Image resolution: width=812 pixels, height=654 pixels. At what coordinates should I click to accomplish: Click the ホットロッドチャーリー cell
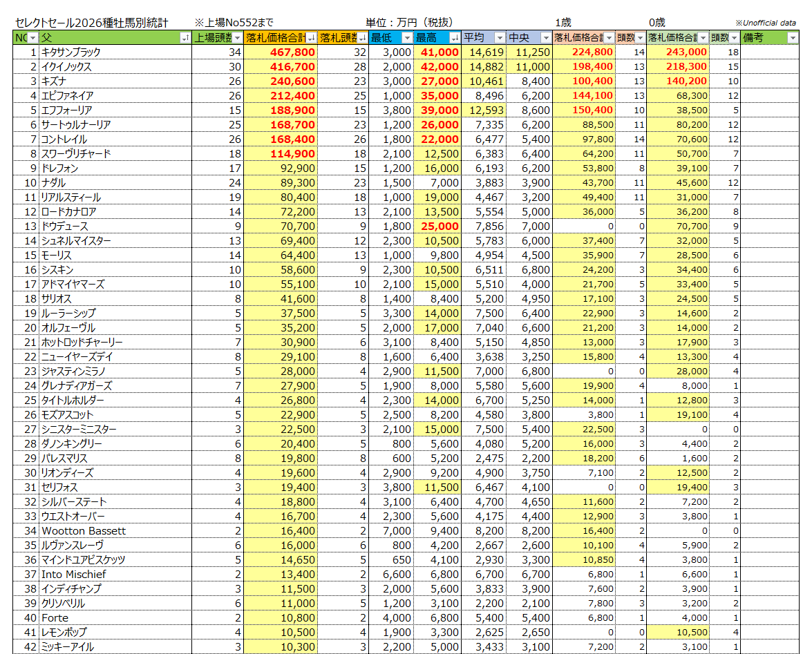115,342
